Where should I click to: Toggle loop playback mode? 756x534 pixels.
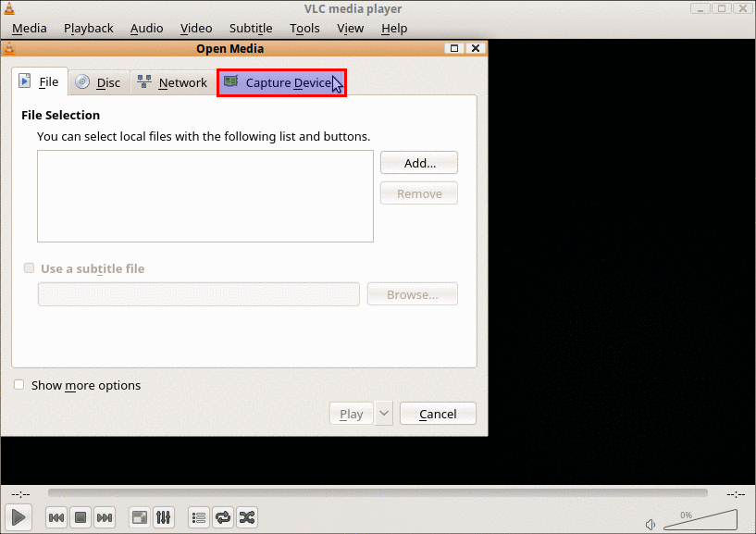222,517
